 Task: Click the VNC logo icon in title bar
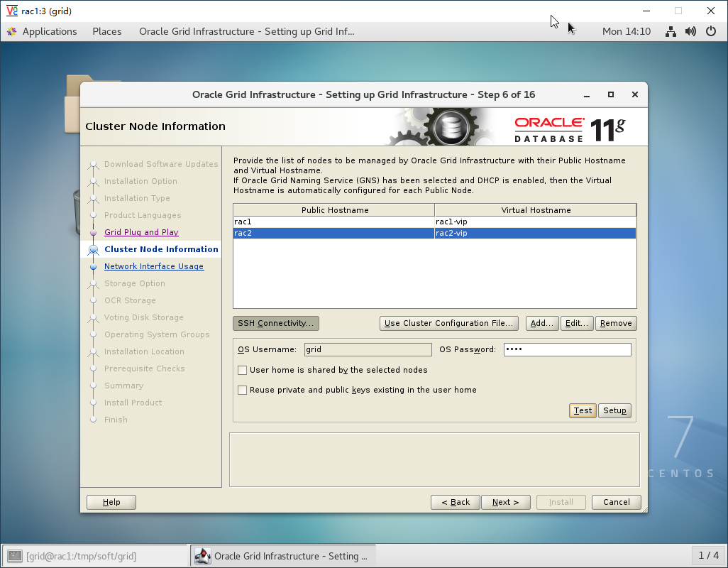click(11, 11)
